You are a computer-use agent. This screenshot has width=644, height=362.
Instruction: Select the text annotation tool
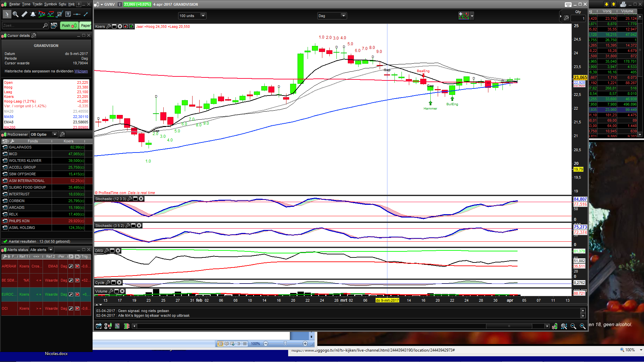pos(68,14)
